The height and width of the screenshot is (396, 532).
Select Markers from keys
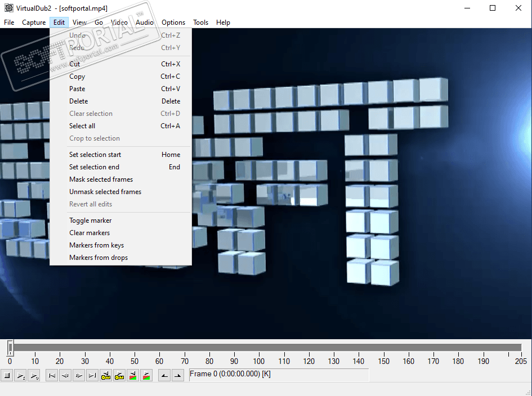pyautogui.click(x=120, y=245)
